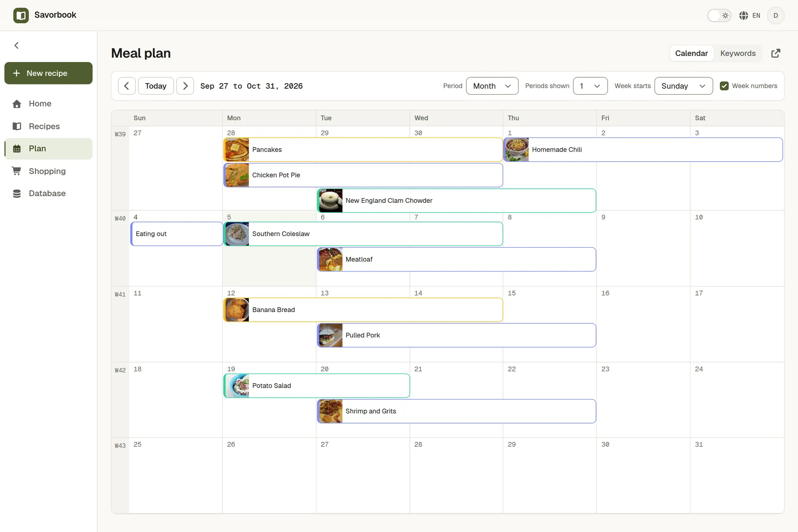Jump to Today in calendar
The width and height of the screenshot is (798, 532).
point(156,86)
